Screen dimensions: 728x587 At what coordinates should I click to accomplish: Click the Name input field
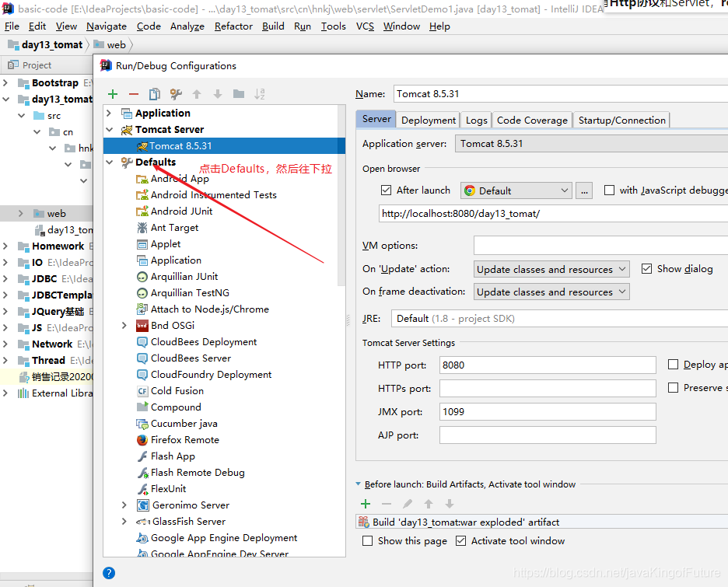[561, 94]
